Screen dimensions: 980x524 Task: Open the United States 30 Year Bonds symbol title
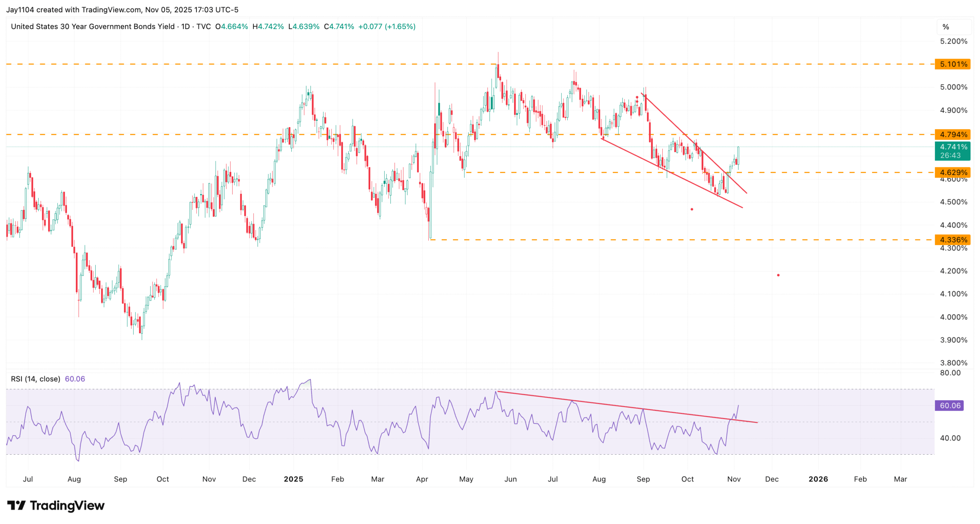(x=92, y=26)
